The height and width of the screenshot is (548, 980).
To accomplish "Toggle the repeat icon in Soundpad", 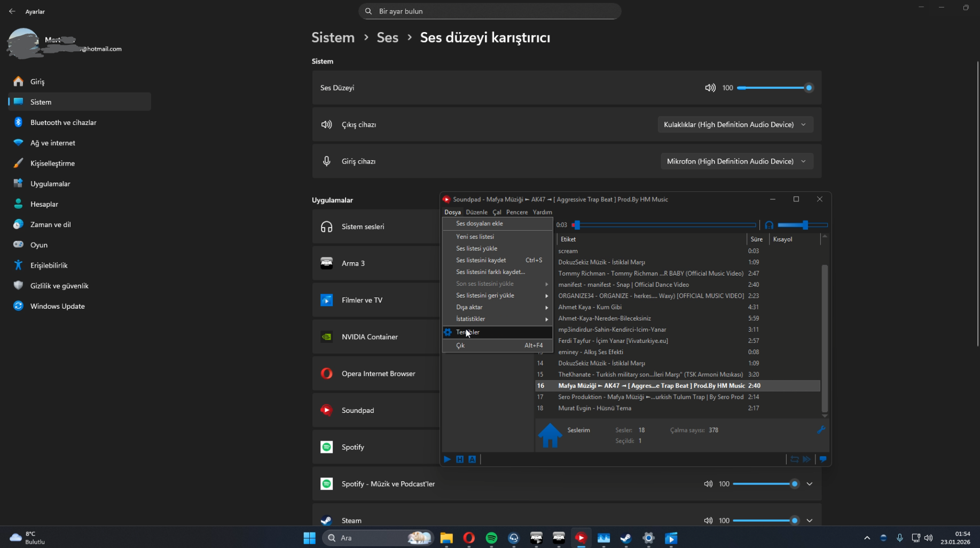I will pos(795,459).
